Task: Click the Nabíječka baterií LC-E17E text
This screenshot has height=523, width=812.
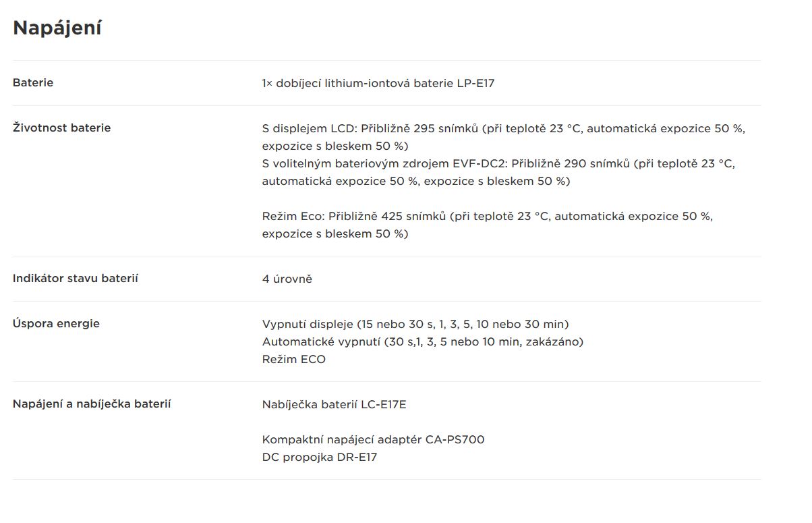Action: click(x=335, y=405)
